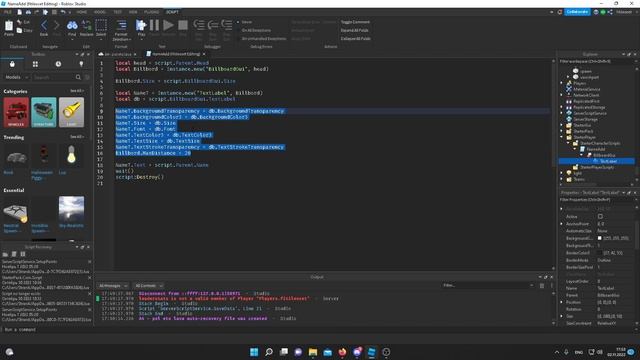
Task: Open the Windows Start button on taskbar
Action: 254,352
